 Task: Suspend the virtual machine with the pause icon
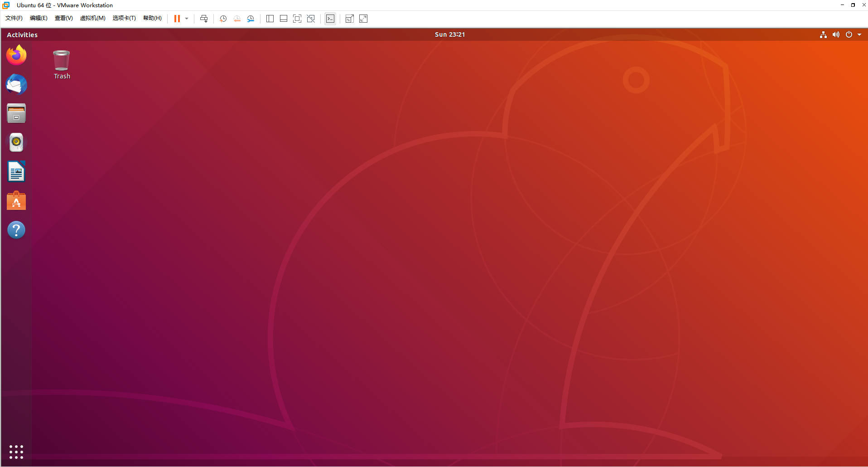pos(176,19)
